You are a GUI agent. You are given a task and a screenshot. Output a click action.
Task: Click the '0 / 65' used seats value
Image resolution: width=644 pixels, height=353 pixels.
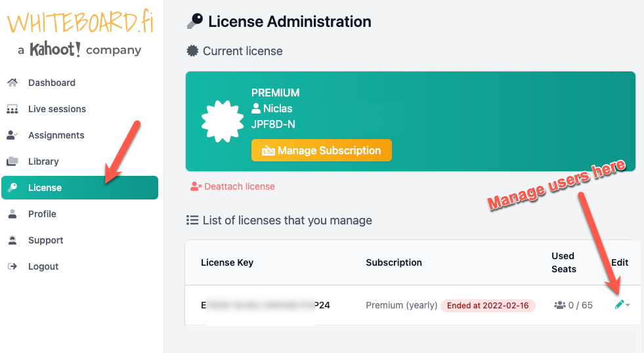(580, 305)
